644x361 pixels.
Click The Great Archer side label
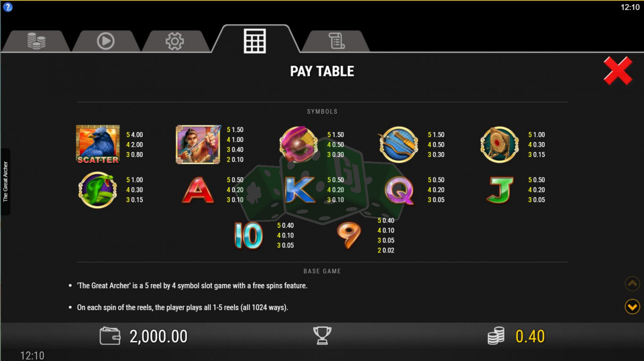click(6, 182)
